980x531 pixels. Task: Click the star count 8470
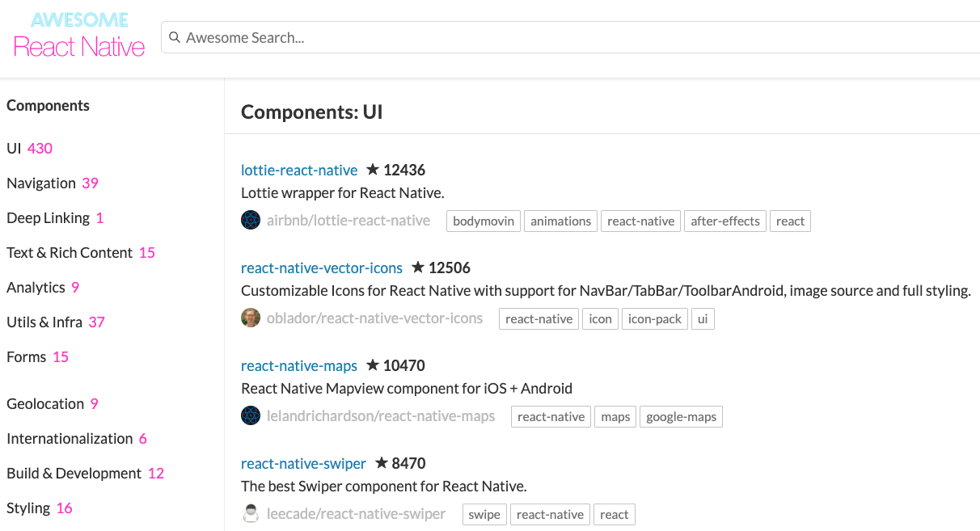point(408,463)
